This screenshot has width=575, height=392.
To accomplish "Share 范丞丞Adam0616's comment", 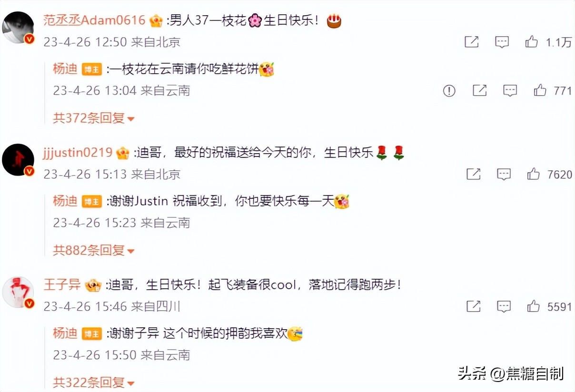I will click(x=471, y=42).
